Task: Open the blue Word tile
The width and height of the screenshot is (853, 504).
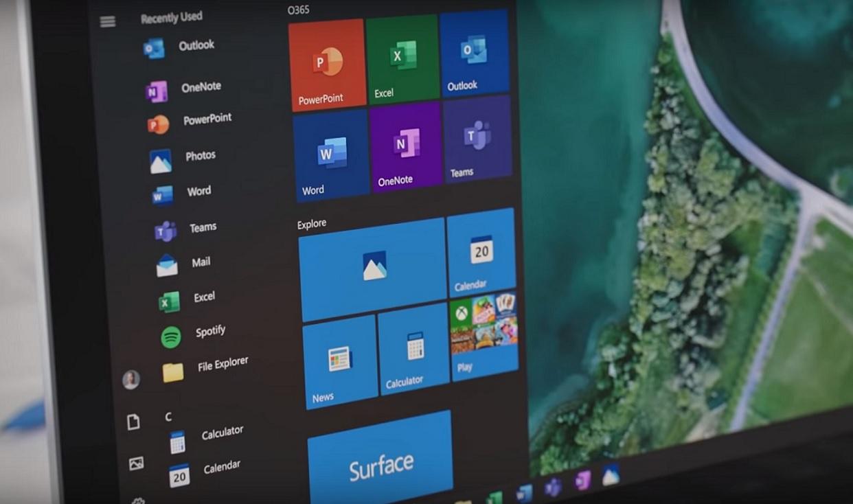Action: (x=332, y=157)
